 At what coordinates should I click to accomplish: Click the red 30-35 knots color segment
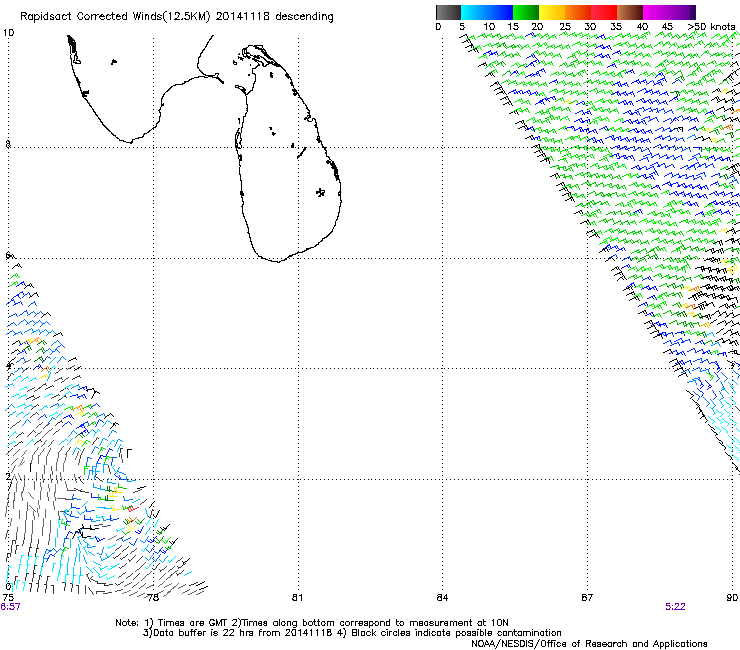pyautogui.click(x=604, y=12)
